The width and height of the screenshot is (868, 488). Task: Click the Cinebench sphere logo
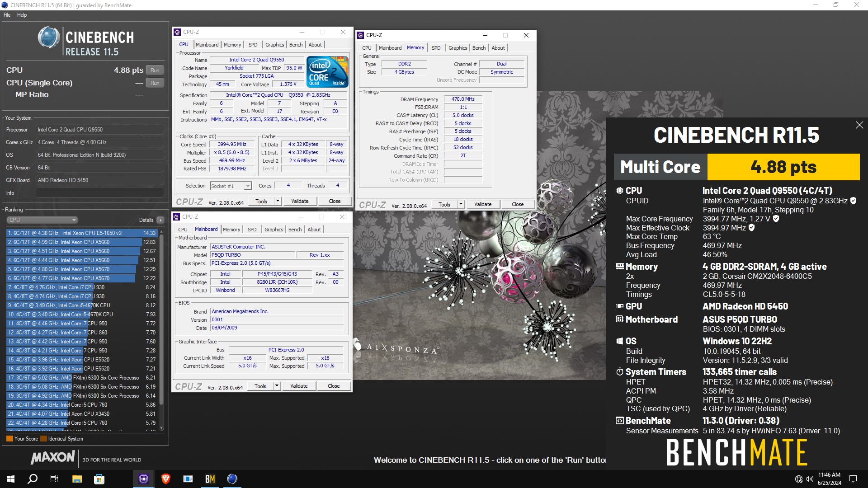click(x=49, y=38)
